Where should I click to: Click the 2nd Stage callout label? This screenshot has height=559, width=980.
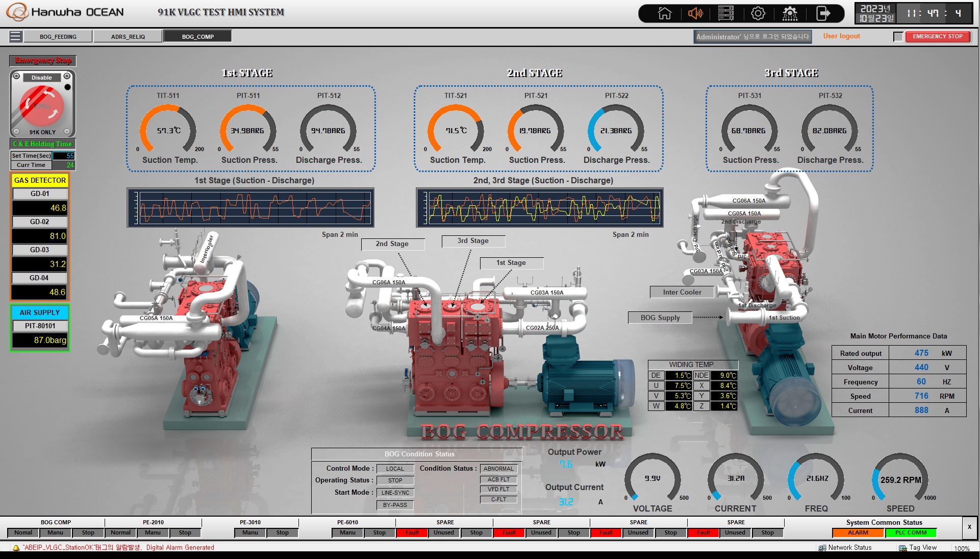[x=392, y=244]
